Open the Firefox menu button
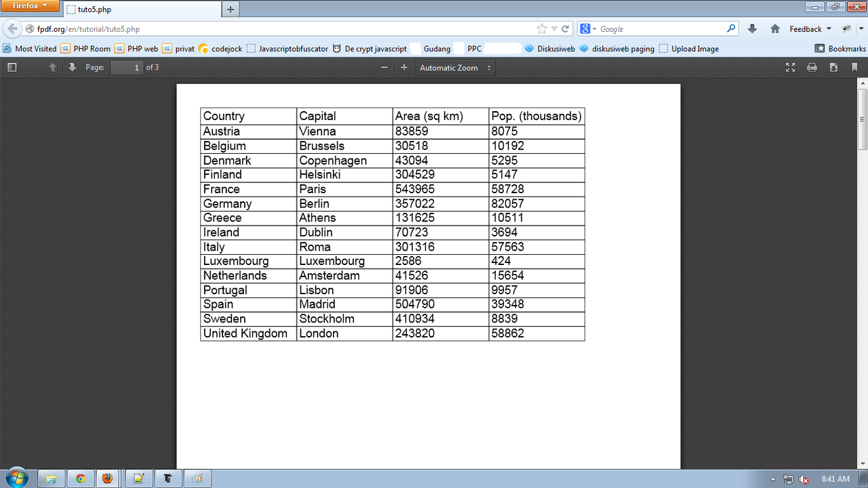Screen dimensions: 868x488 (30, 6)
